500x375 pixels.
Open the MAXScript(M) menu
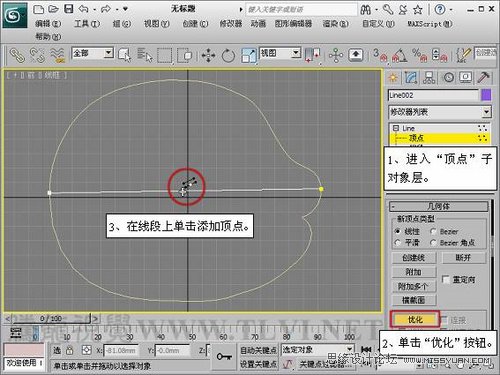pyautogui.click(x=430, y=24)
